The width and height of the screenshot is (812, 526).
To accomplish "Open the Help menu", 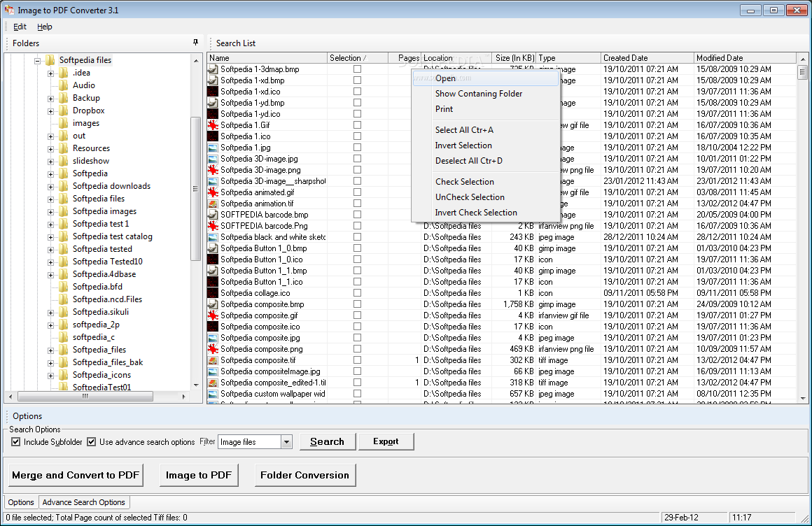I will click(45, 27).
